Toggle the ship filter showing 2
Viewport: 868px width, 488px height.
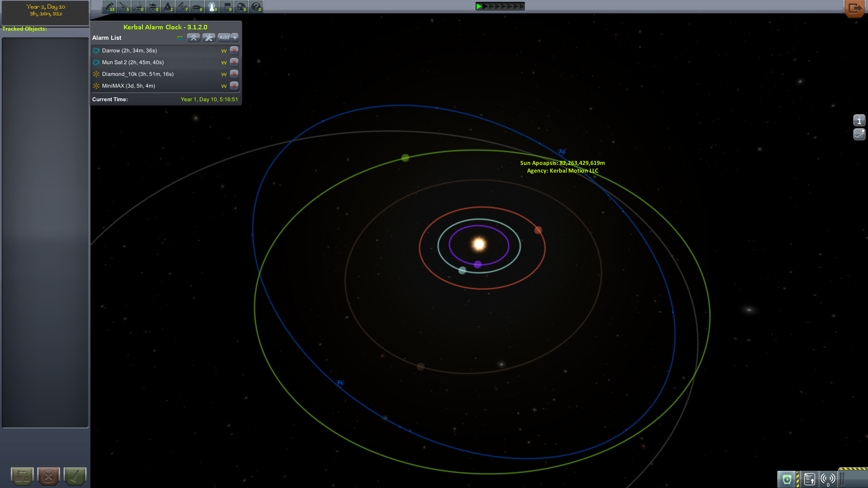coord(168,7)
